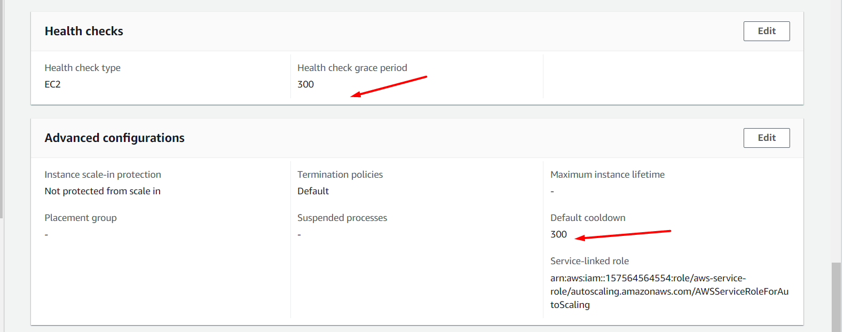Click the Termination policies label

coord(340,174)
